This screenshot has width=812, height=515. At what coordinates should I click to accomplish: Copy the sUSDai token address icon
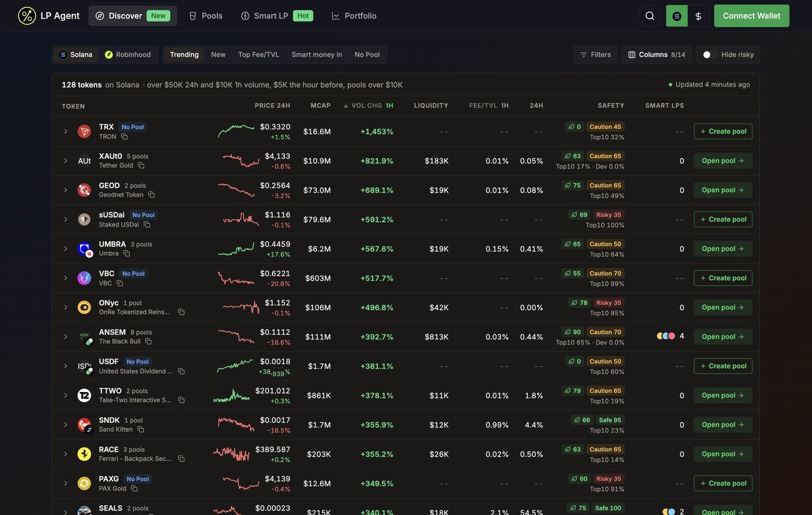pyautogui.click(x=147, y=224)
